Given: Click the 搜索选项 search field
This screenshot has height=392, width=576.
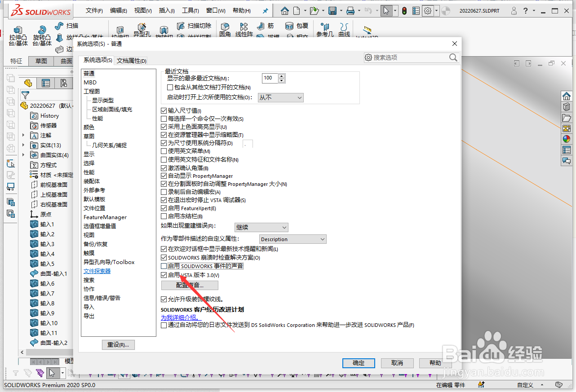Looking at the screenshot, I should point(411,57).
